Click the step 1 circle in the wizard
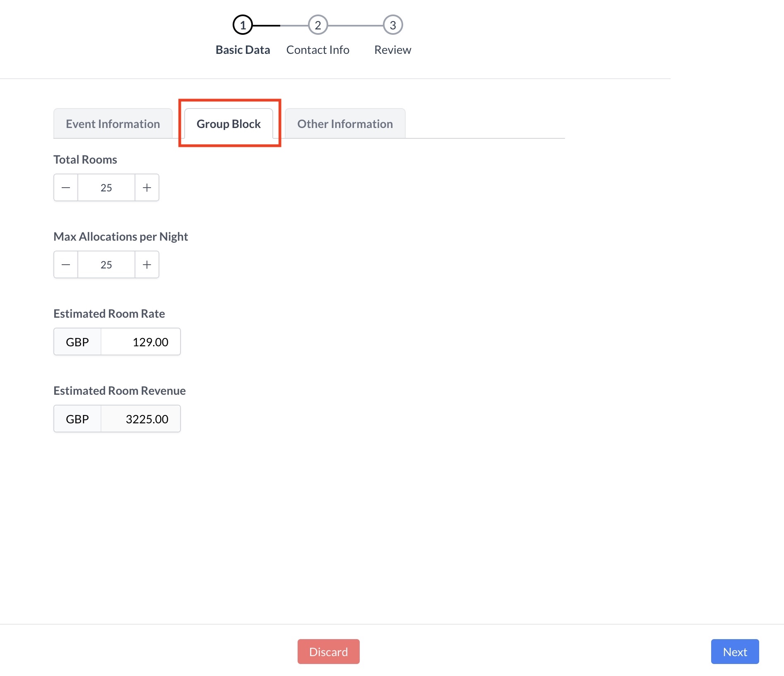 coord(243,25)
